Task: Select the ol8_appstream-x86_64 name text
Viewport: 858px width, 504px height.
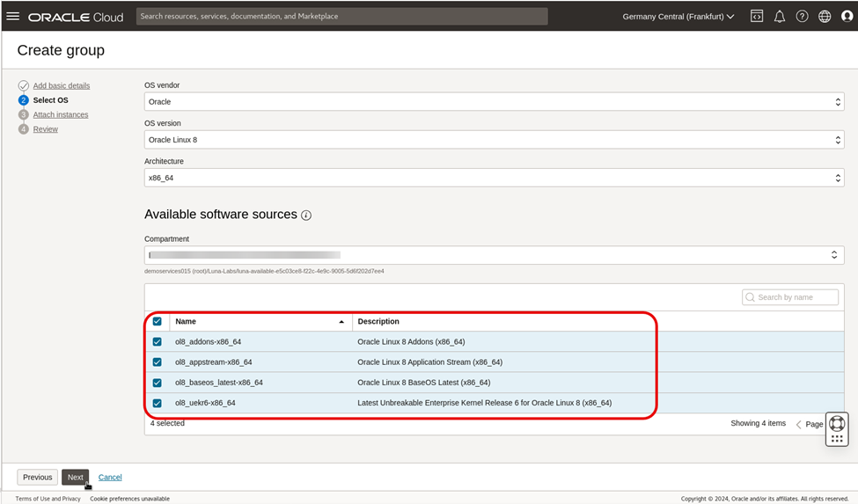Action: [214, 362]
